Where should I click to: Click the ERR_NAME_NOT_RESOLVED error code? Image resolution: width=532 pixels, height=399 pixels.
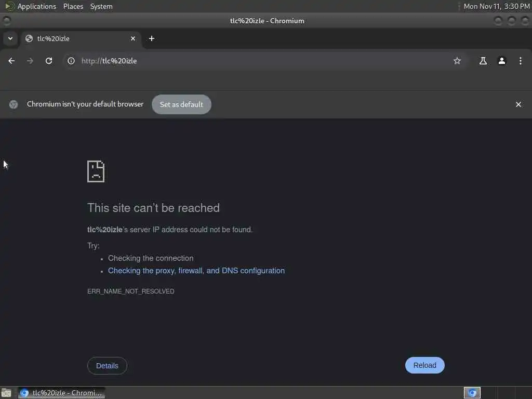(131, 291)
